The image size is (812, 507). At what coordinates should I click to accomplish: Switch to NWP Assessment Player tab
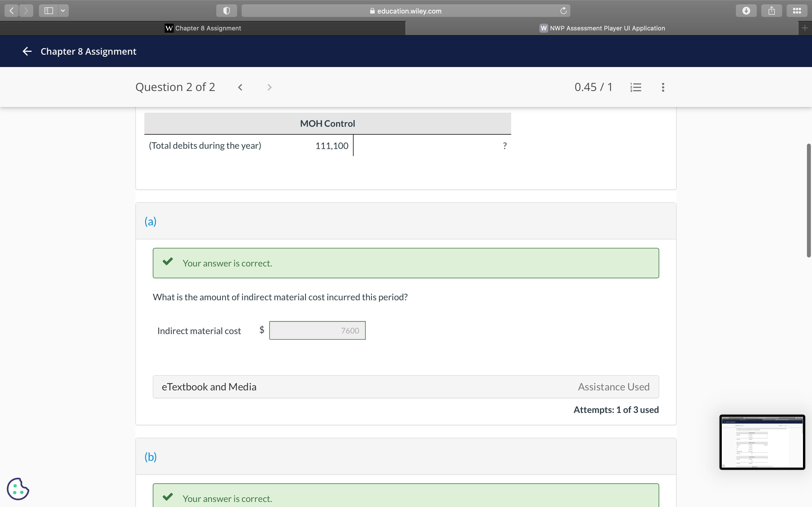(602, 28)
